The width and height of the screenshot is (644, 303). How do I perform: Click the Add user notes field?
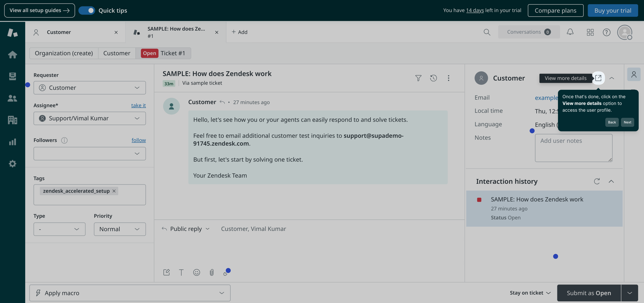point(574,148)
